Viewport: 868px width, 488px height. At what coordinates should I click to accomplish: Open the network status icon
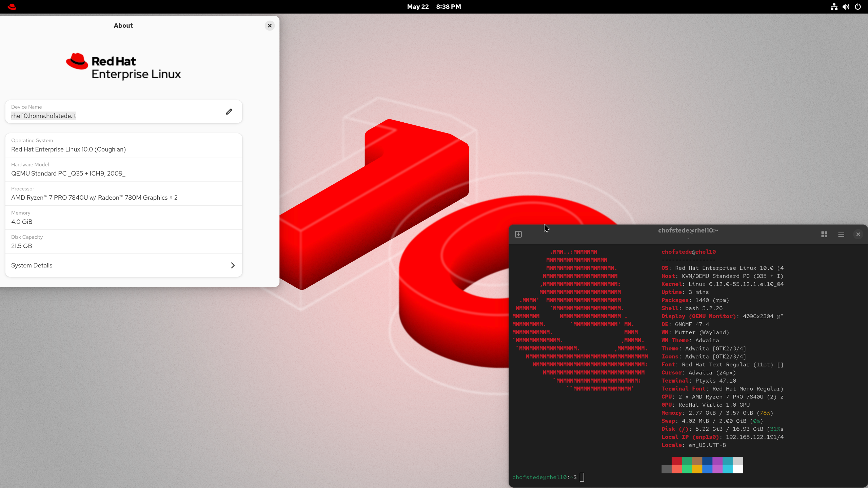click(834, 7)
